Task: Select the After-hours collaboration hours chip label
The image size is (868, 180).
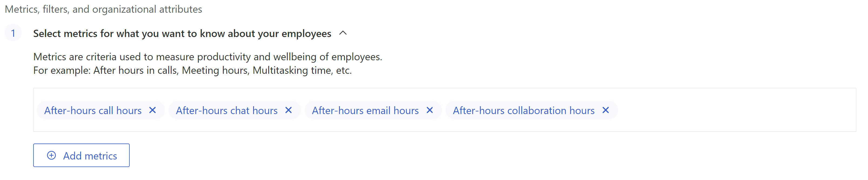Action: pos(524,111)
